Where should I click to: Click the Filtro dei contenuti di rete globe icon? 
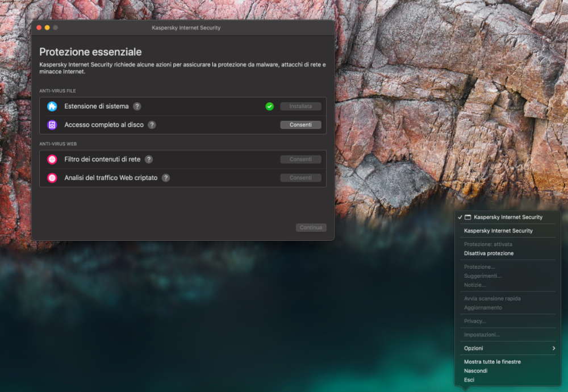(x=52, y=160)
